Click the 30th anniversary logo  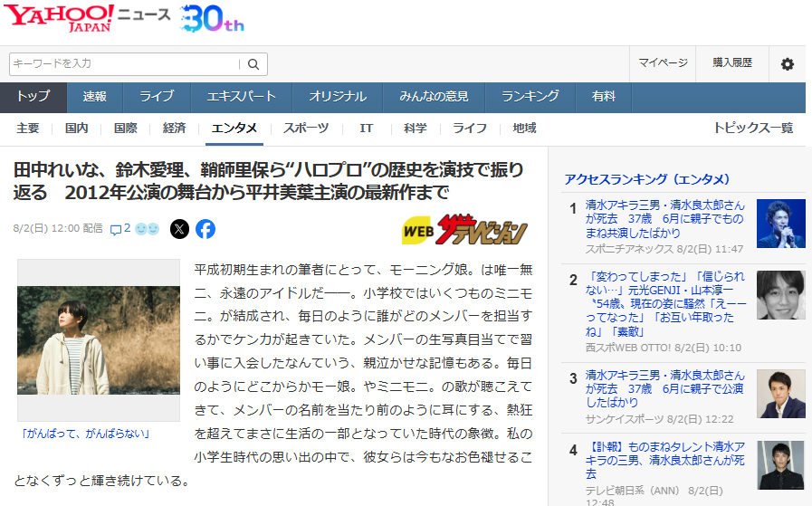(x=212, y=19)
